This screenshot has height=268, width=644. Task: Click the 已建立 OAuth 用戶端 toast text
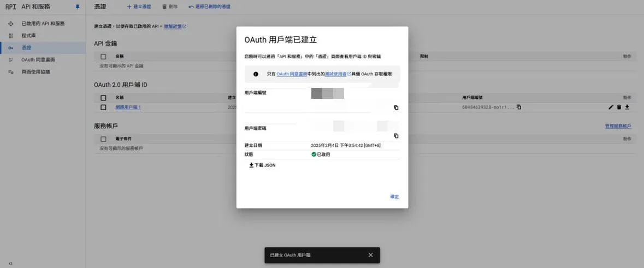pos(291,255)
